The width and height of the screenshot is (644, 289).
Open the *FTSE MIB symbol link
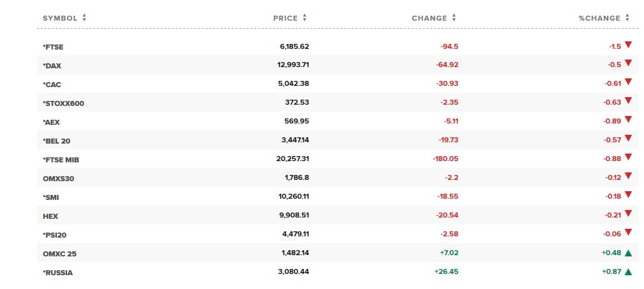[61, 160]
